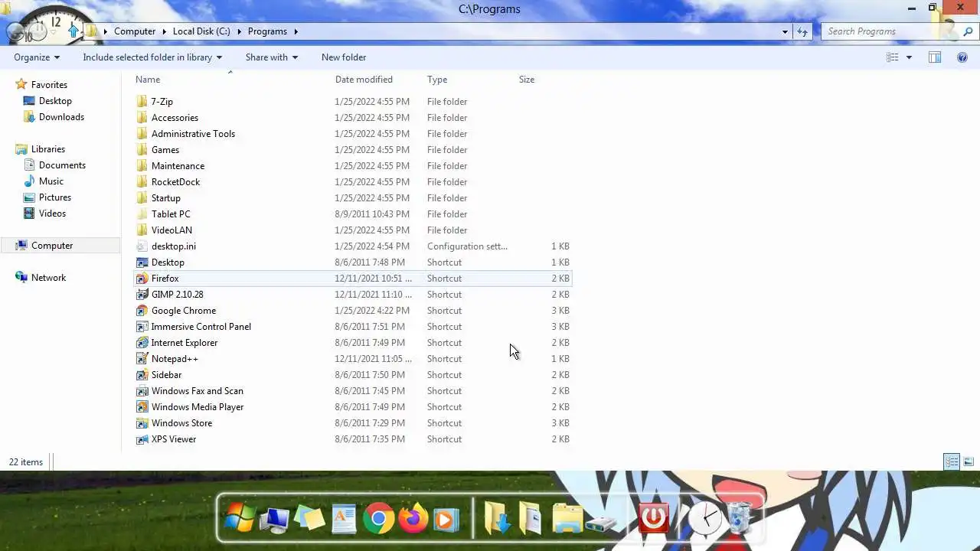Toggle the preview pane button

[935, 57]
